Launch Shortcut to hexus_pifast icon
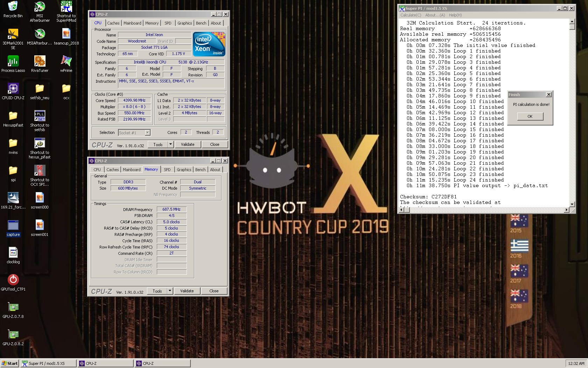Screen dimensions: 588x368 point(40,148)
